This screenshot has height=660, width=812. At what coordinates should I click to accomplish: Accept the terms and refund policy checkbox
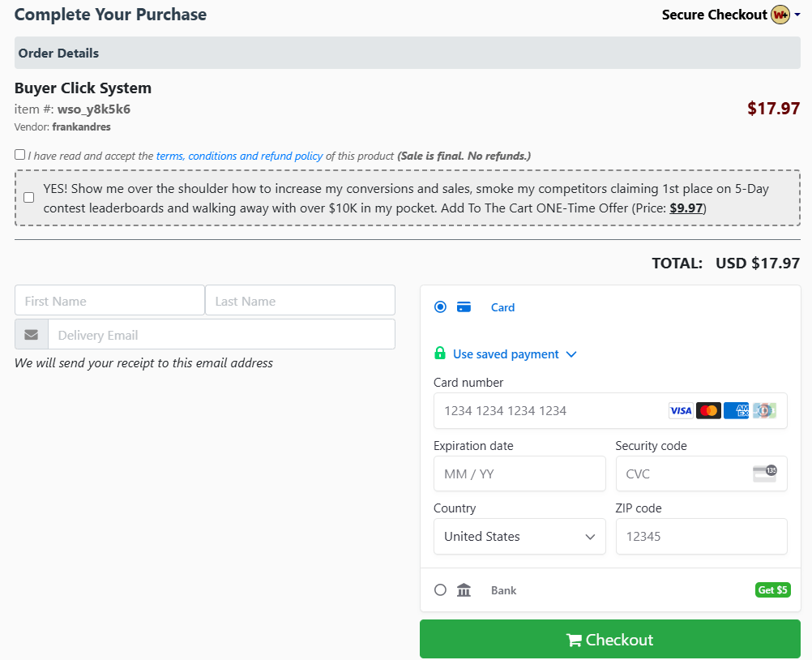tap(19, 154)
